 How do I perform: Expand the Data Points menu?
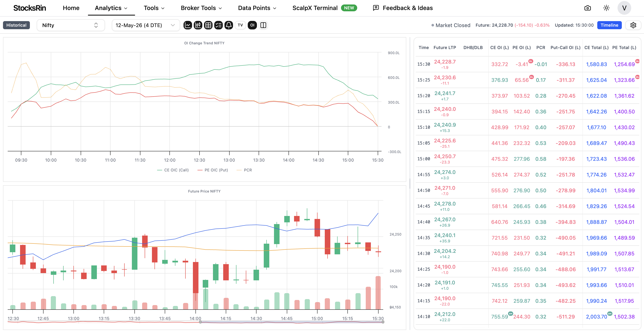[x=257, y=8]
